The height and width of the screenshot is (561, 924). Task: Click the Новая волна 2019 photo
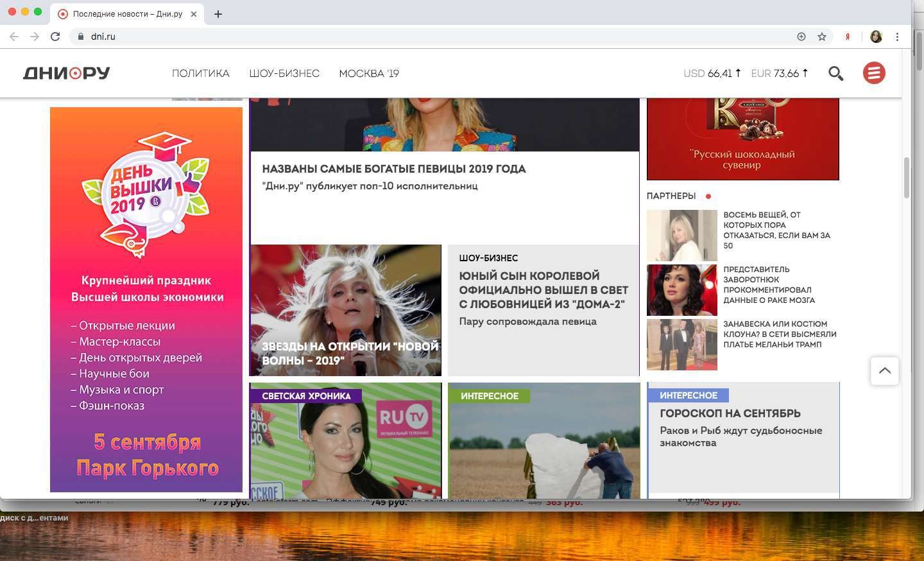(346, 310)
